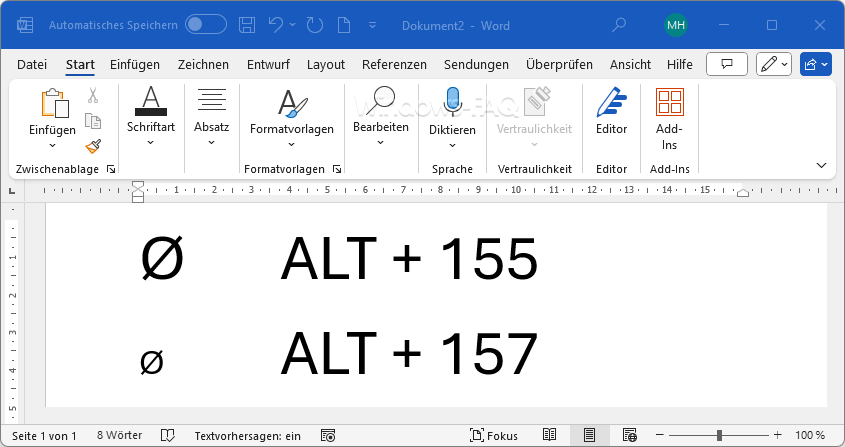This screenshot has width=845, height=447.
Task: Open the Absatz paragraph group
Action: (212, 117)
